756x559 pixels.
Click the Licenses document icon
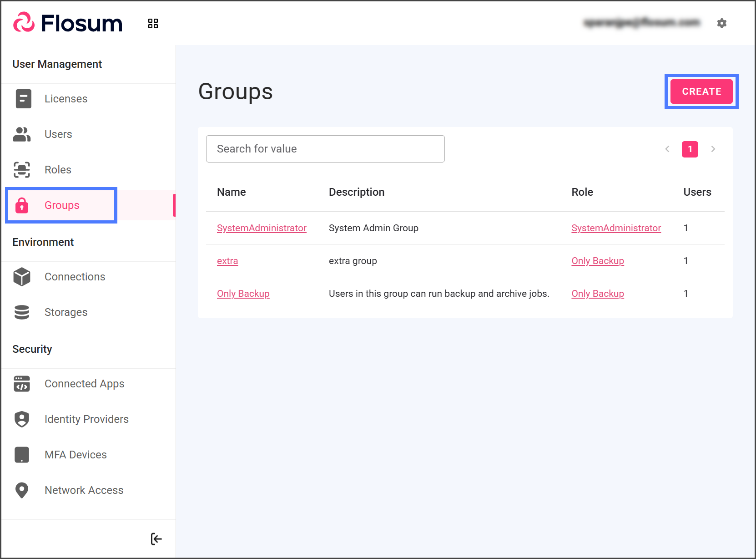click(23, 99)
